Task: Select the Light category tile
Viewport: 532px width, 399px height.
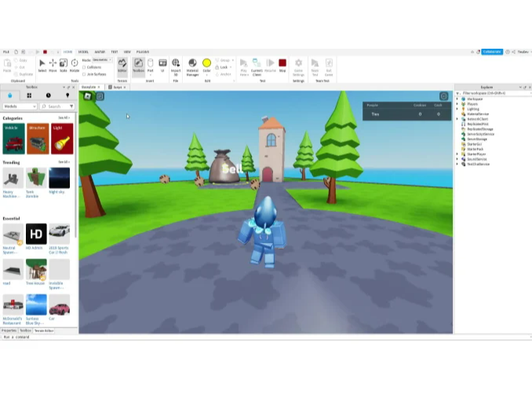Action: [62, 138]
